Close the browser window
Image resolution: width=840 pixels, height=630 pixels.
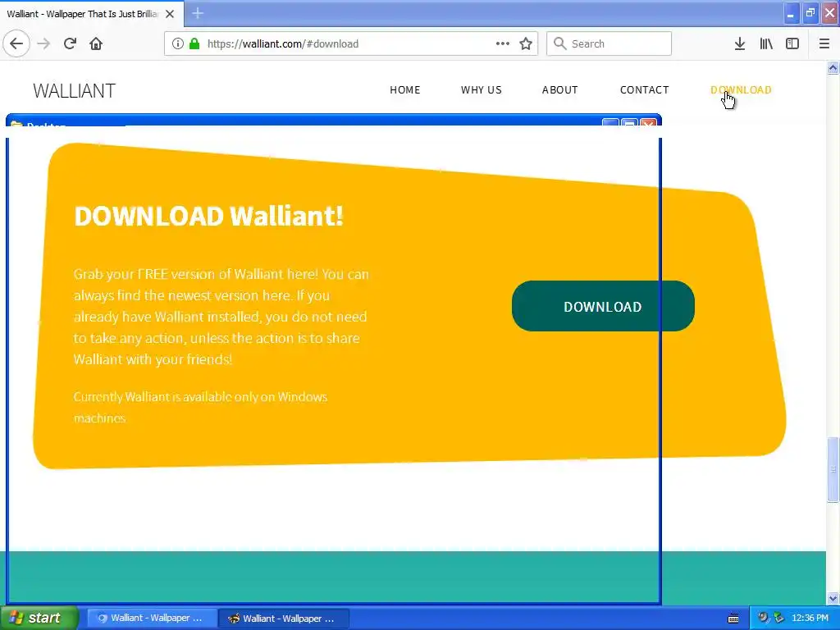[830, 13]
